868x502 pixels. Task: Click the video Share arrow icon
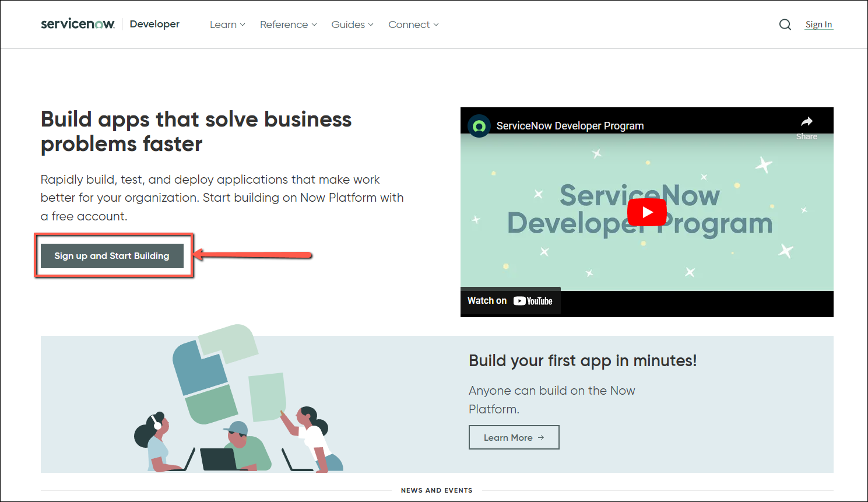click(806, 122)
